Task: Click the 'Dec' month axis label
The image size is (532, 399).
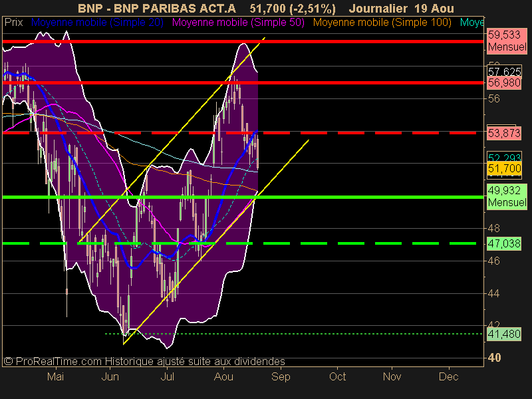Action: coord(448,376)
